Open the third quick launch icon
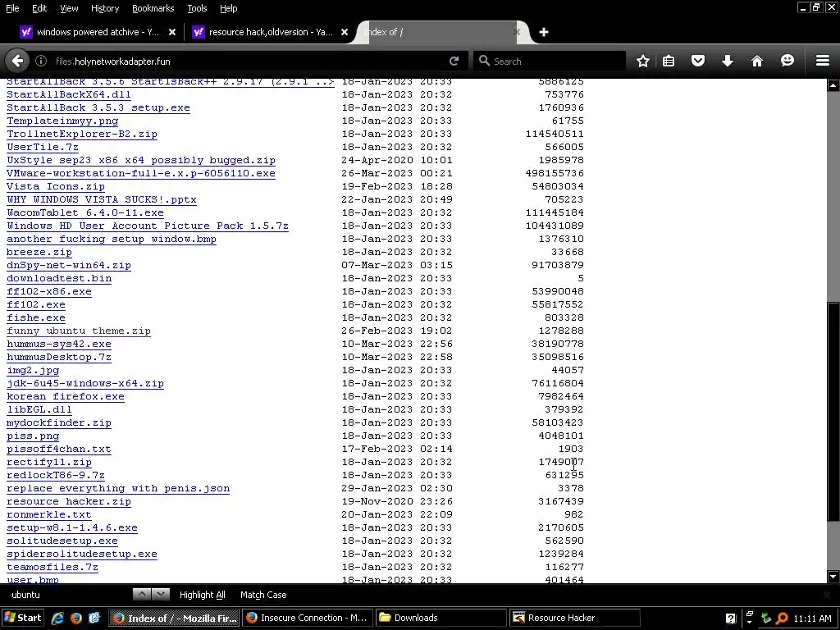Screen dimensions: 840x630 (x=94, y=618)
